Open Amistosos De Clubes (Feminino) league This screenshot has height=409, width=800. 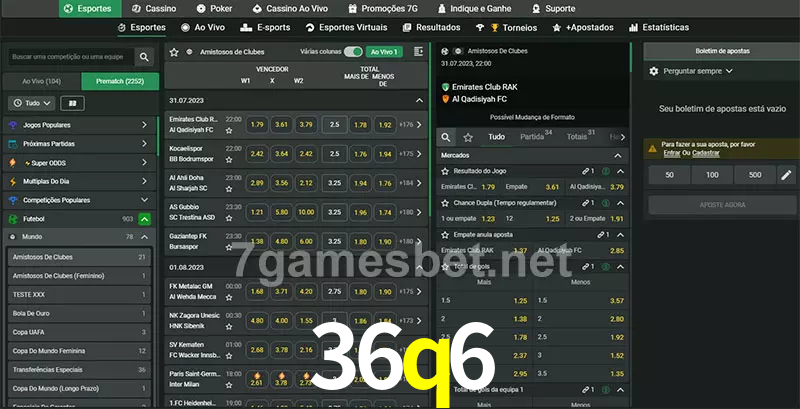click(79, 276)
